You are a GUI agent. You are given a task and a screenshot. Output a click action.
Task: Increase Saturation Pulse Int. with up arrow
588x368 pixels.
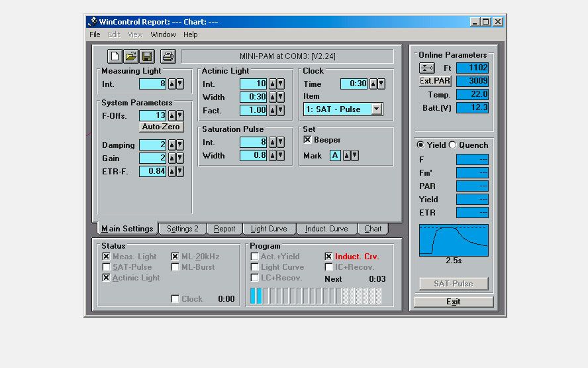(x=272, y=142)
